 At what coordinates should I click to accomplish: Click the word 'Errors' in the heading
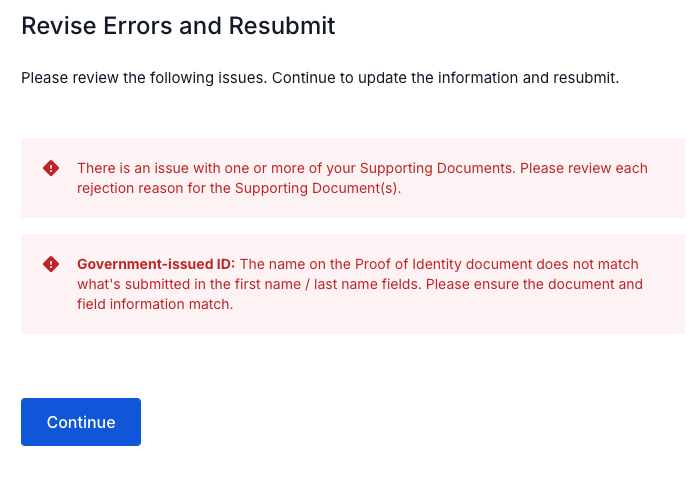[x=138, y=25]
